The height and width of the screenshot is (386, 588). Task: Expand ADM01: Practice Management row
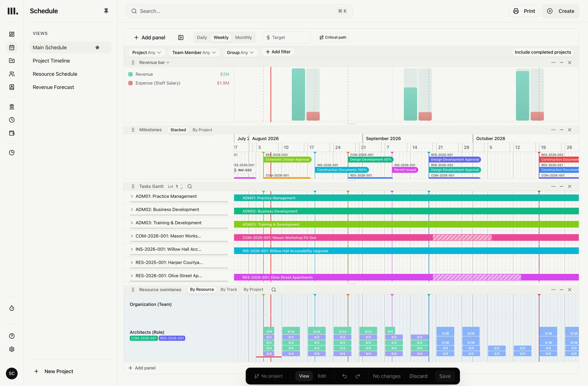(x=132, y=196)
